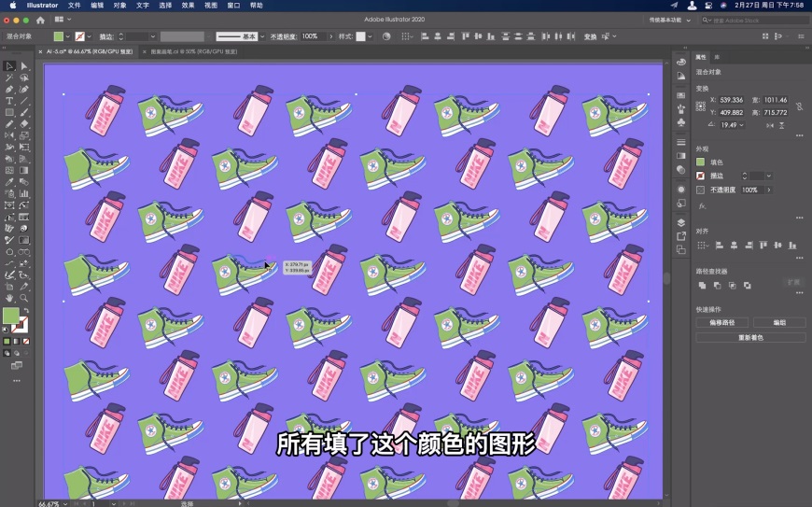Select the Type tool

(8, 101)
